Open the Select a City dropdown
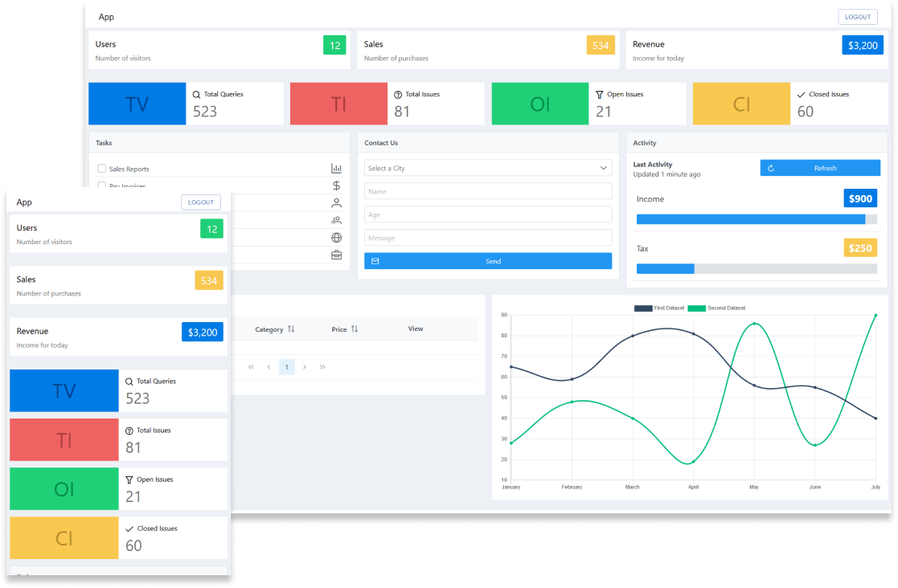 [x=488, y=168]
